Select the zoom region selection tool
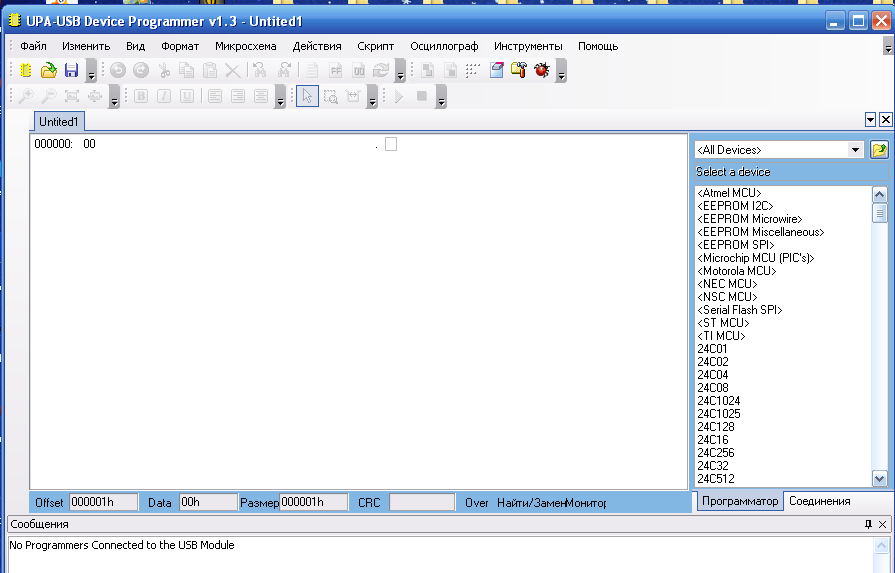The image size is (895, 573). pyautogui.click(x=330, y=96)
